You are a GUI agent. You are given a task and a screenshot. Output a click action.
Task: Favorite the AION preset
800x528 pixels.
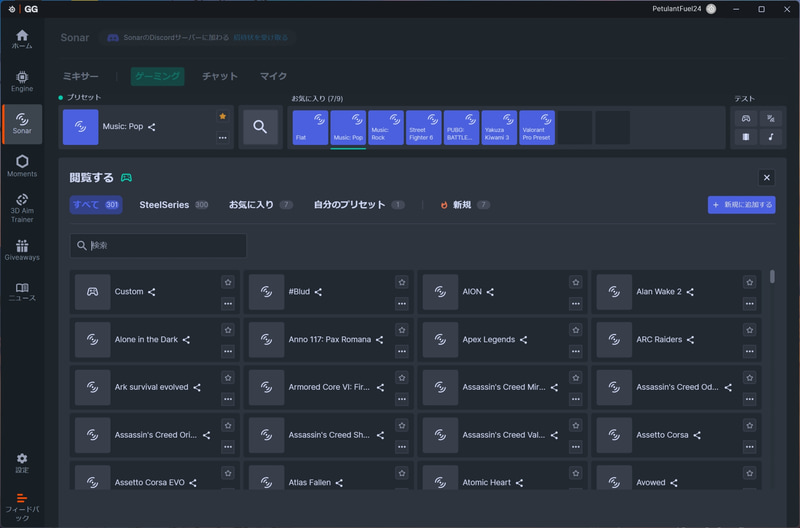[x=576, y=282]
